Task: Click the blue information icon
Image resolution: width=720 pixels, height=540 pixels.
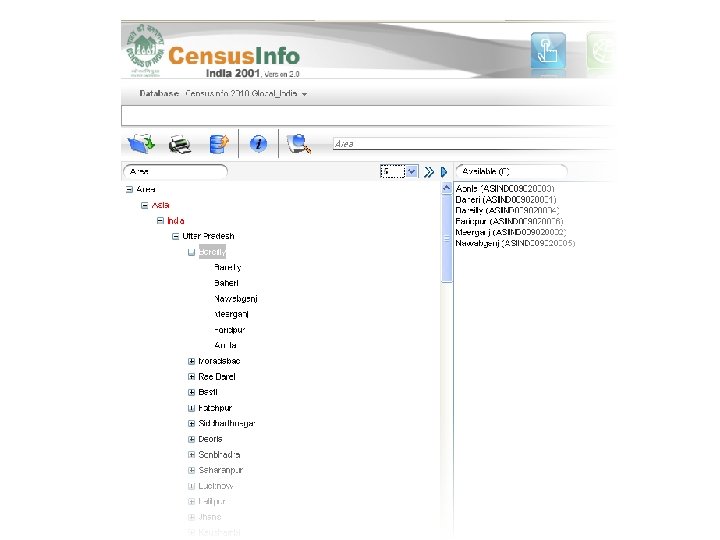Action: [258, 144]
